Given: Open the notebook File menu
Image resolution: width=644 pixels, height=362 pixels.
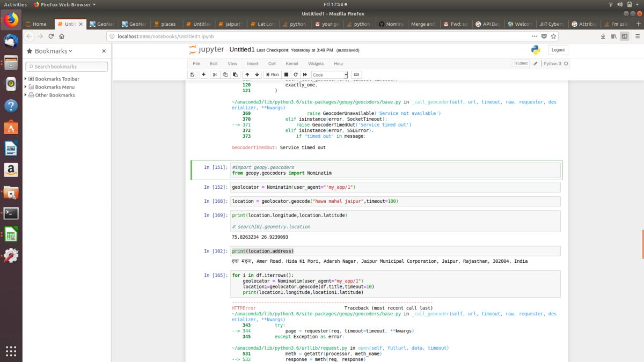Looking at the screenshot, I should (x=196, y=63).
